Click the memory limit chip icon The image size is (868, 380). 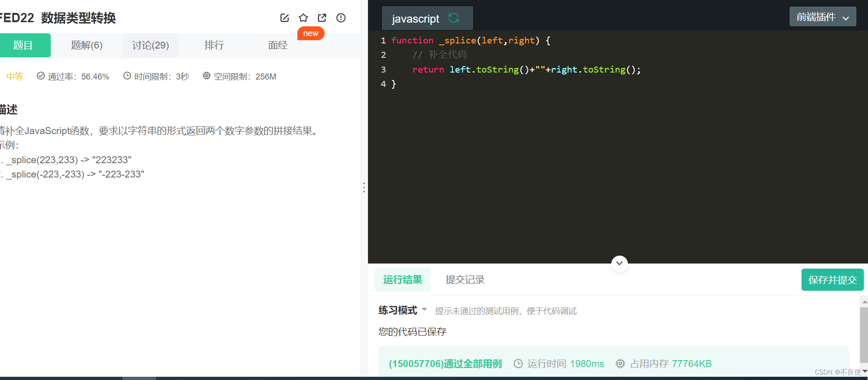[x=206, y=76]
